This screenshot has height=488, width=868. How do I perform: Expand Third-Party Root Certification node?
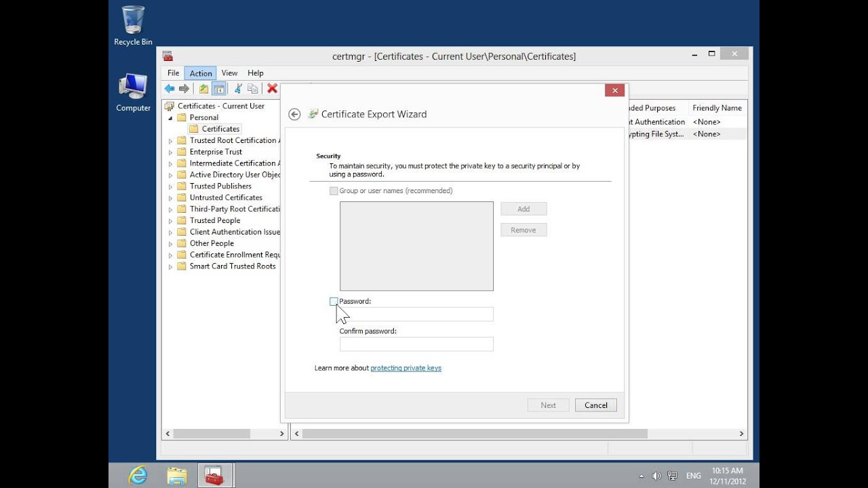171,209
